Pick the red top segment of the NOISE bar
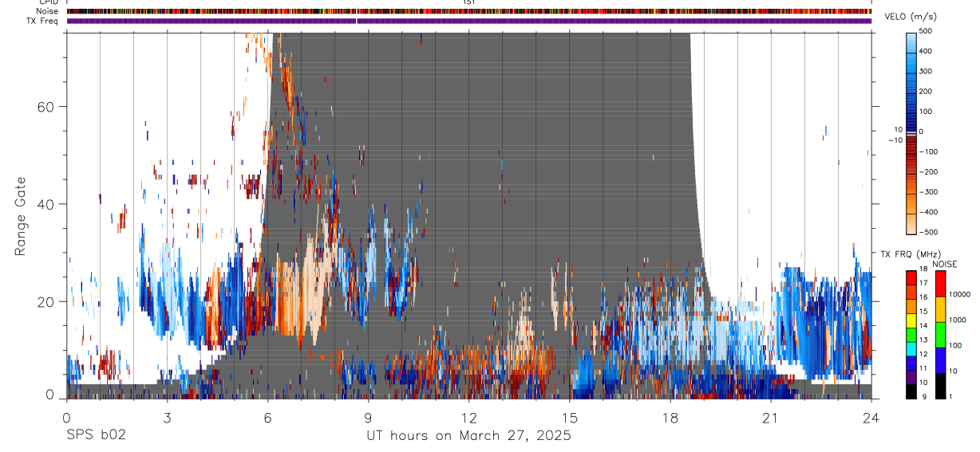 pos(940,283)
